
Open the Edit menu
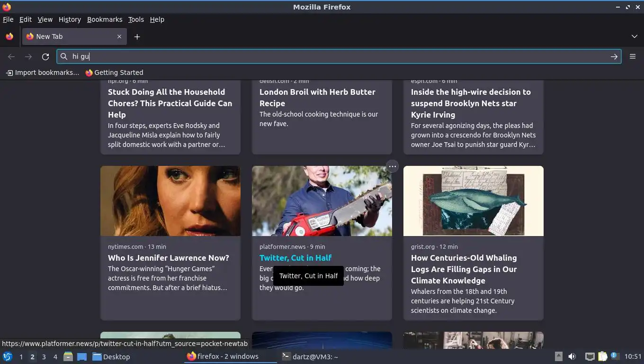pos(26,19)
